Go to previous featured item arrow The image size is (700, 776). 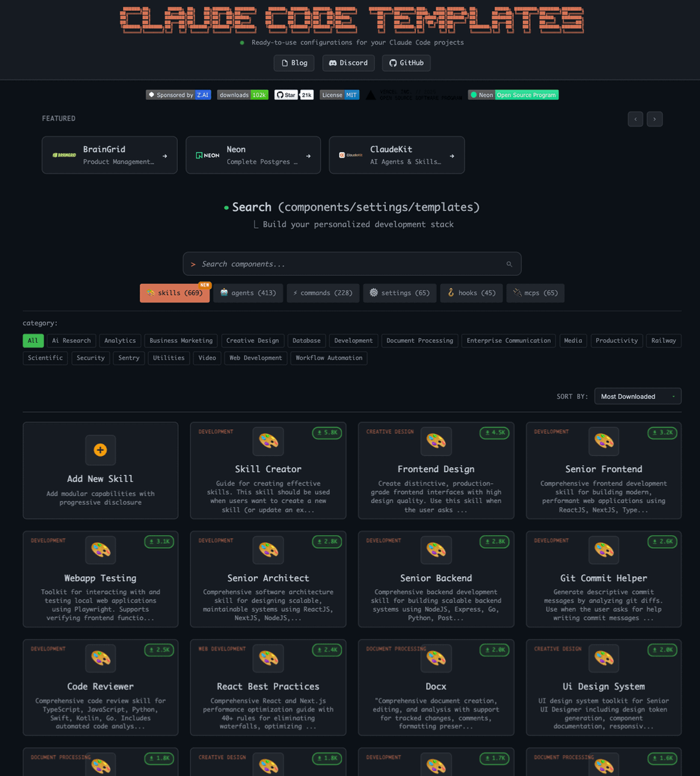635,119
